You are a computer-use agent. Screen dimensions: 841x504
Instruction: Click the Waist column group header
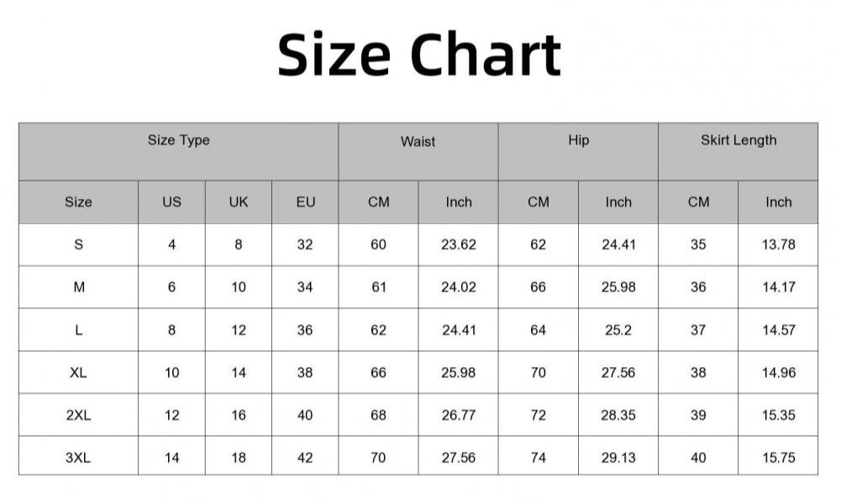coord(418,142)
